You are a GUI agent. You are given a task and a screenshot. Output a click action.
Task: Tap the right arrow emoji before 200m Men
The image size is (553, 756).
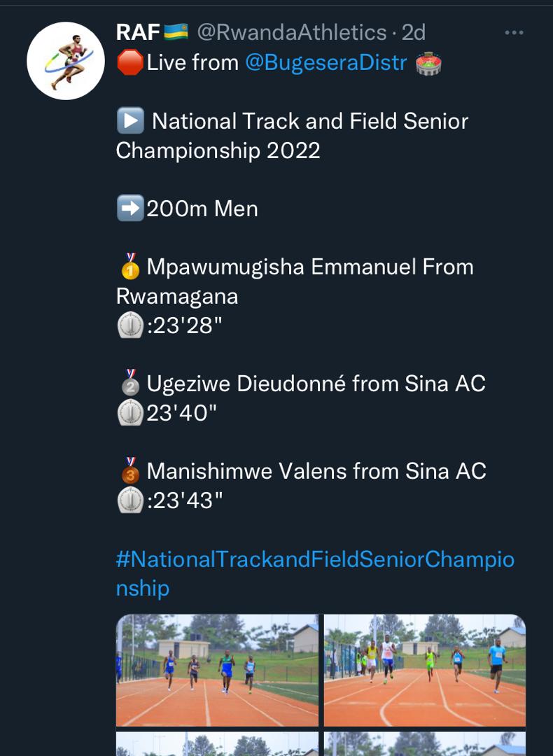click(x=130, y=209)
